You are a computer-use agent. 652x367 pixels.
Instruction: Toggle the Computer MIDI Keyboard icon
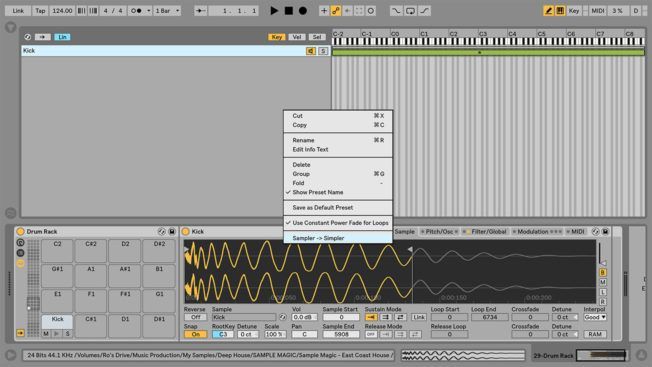[x=560, y=11]
